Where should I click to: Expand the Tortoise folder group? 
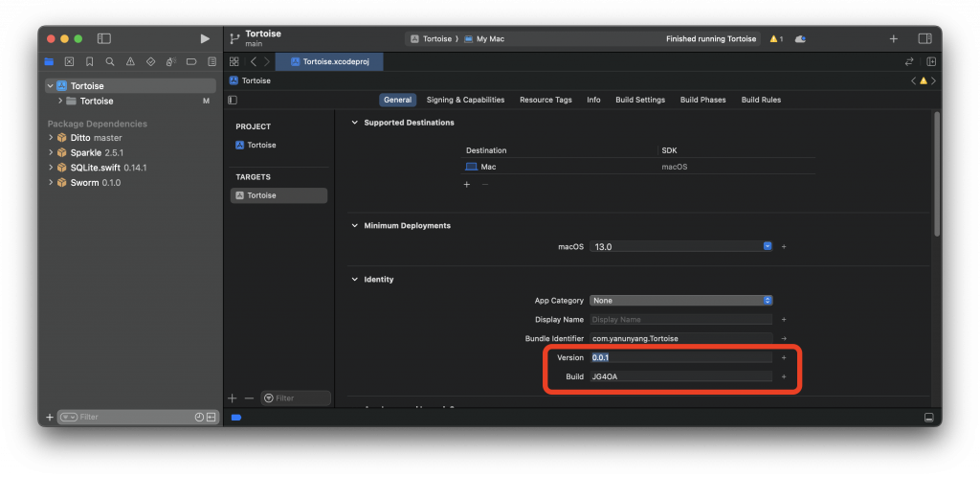60,101
